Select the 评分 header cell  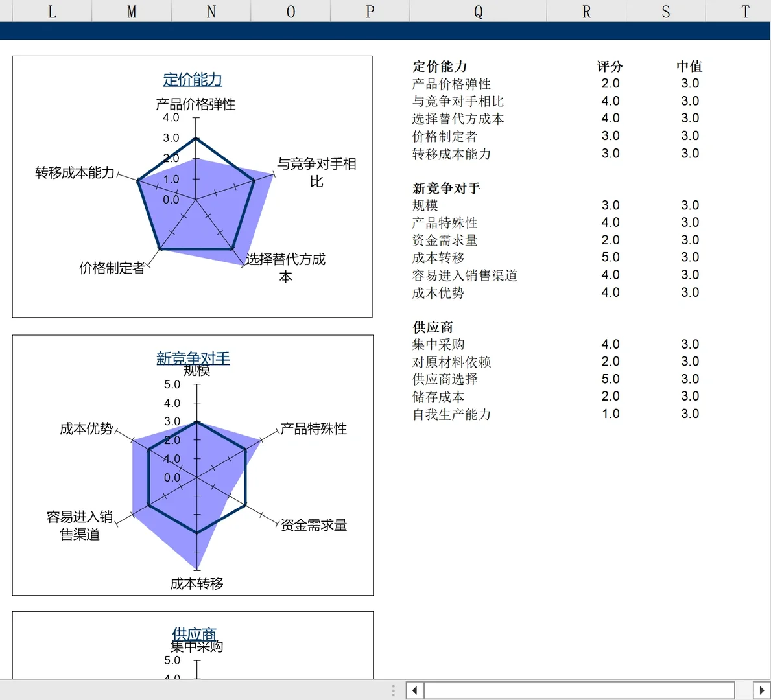coord(610,66)
